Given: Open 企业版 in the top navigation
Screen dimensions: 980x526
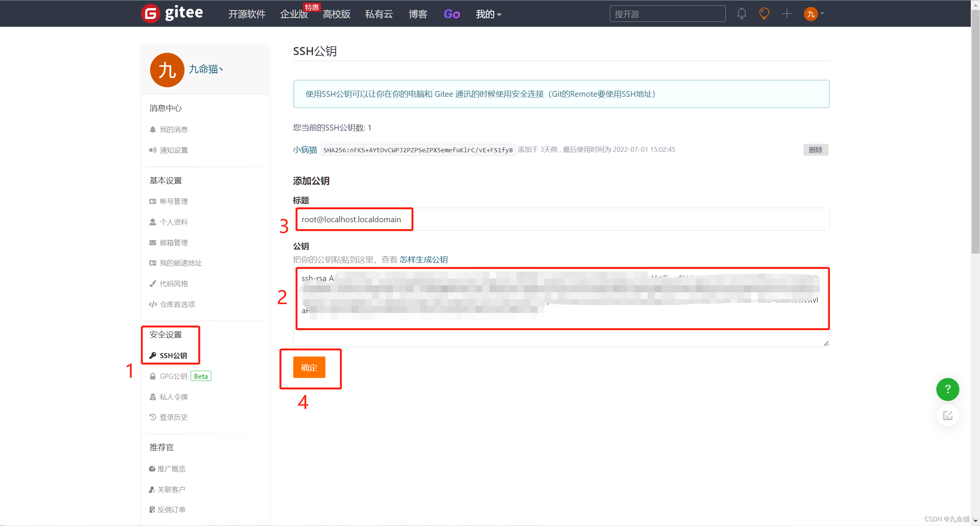Looking at the screenshot, I should (294, 14).
